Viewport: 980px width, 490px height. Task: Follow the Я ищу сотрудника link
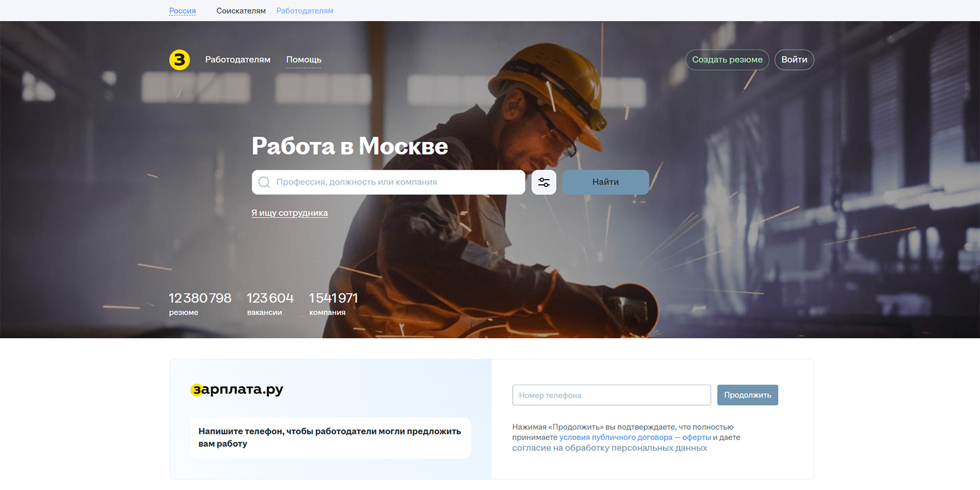[290, 213]
